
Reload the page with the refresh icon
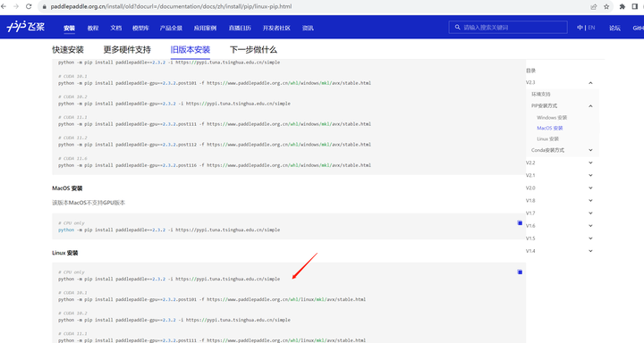tap(29, 6)
